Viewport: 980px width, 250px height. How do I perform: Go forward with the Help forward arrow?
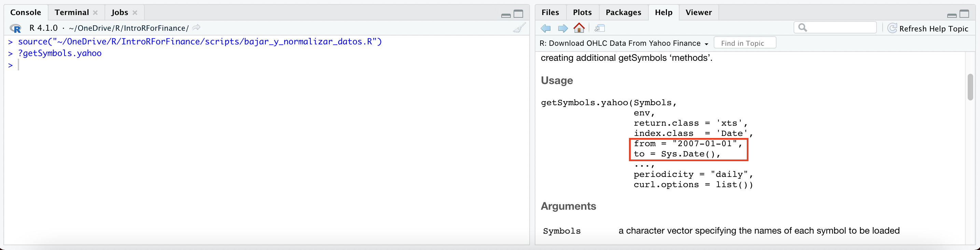point(563,28)
